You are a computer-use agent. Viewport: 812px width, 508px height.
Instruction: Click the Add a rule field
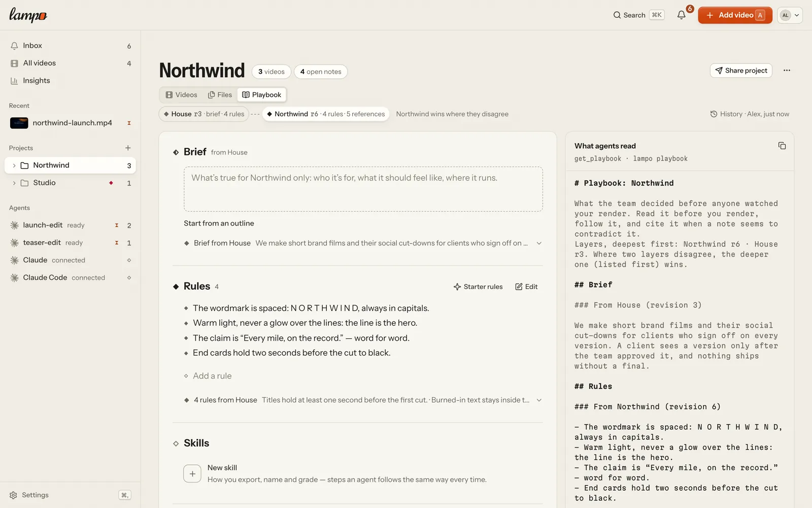(212, 376)
